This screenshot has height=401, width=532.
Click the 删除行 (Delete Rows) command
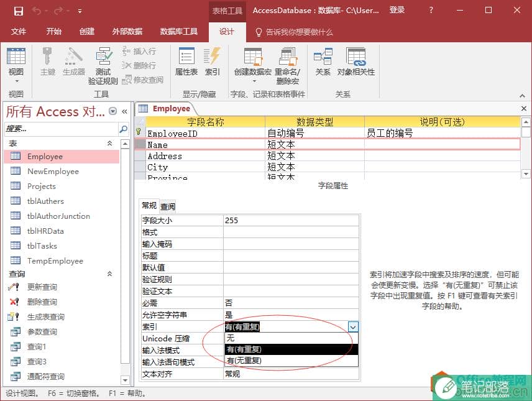click(x=139, y=65)
